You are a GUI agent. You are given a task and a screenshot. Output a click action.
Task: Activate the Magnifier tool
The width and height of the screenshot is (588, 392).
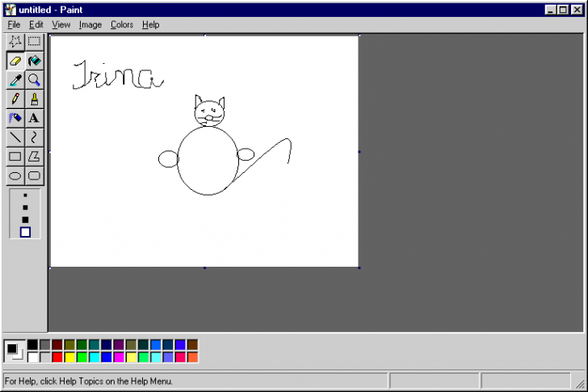34,80
